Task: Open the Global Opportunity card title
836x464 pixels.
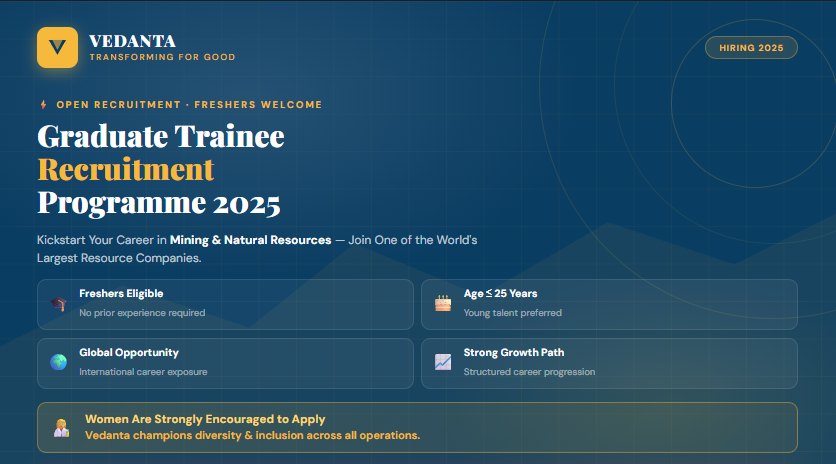Action: (129, 353)
